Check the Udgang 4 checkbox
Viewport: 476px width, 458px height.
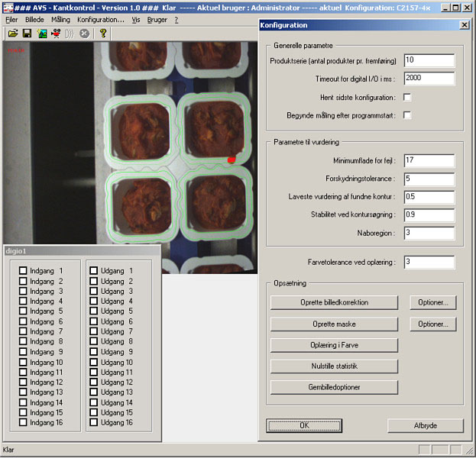94,301
